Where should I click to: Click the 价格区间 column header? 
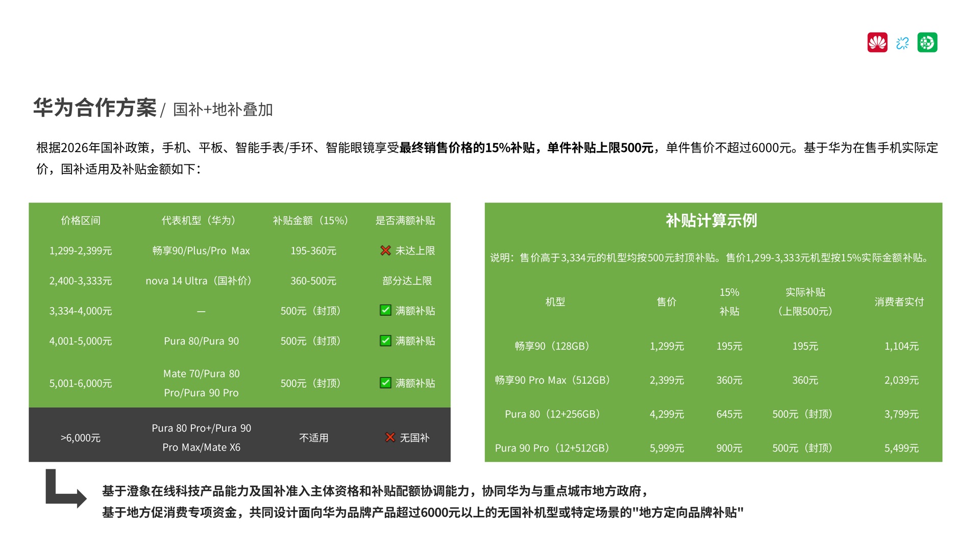point(81,220)
